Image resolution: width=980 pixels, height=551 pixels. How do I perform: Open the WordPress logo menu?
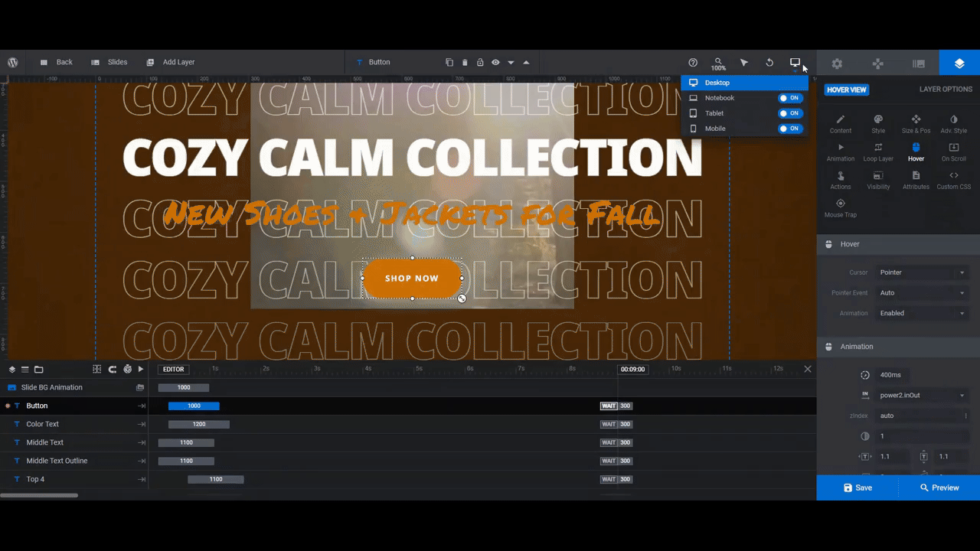(x=13, y=62)
